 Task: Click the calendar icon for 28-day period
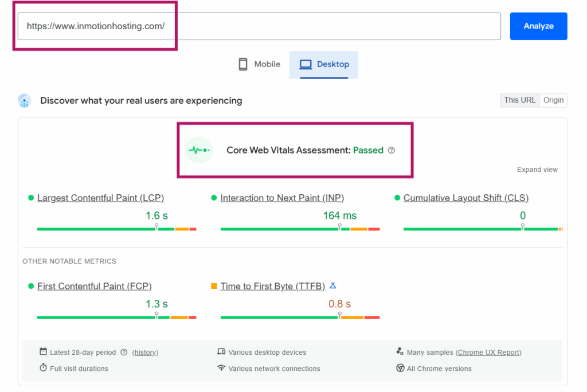43,352
